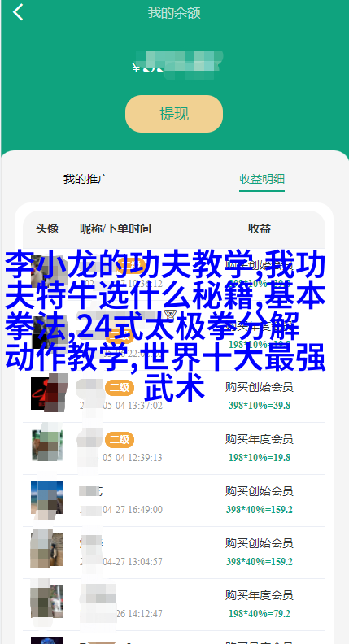The width and height of the screenshot is (349, 644).
Task: Open avatar of the 13:04:57 order
Action: [47, 549]
